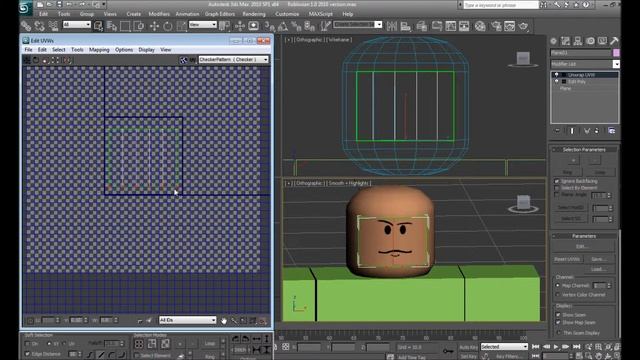Image resolution: width=640 pixels, height=360 pixels.
Task: Open the Display menu in Edit UVWs
Action: [147, 50]
